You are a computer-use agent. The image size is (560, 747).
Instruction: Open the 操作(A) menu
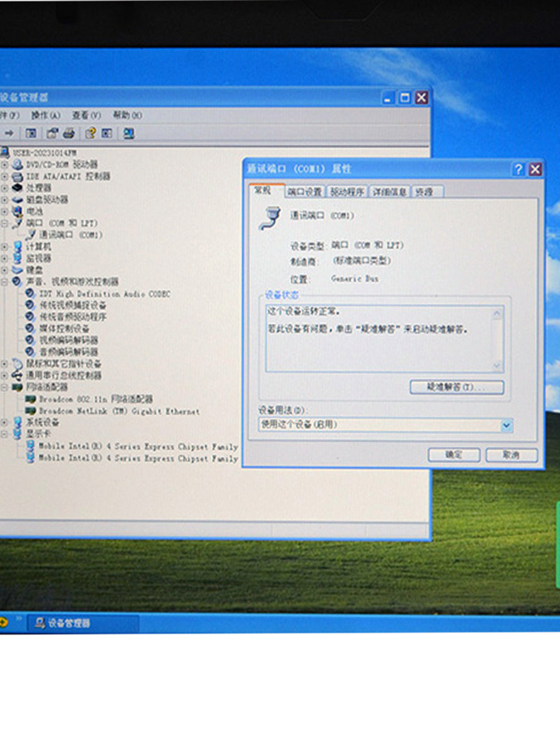pyautogui.click(x=46, y=115)
